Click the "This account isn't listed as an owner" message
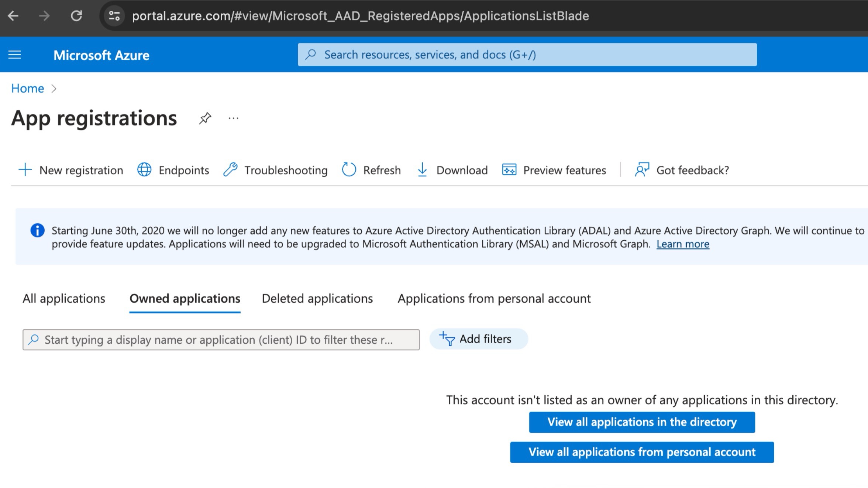The width and height of the screenshot is (868, 488). pyautogui.click(x=642, y=400)
